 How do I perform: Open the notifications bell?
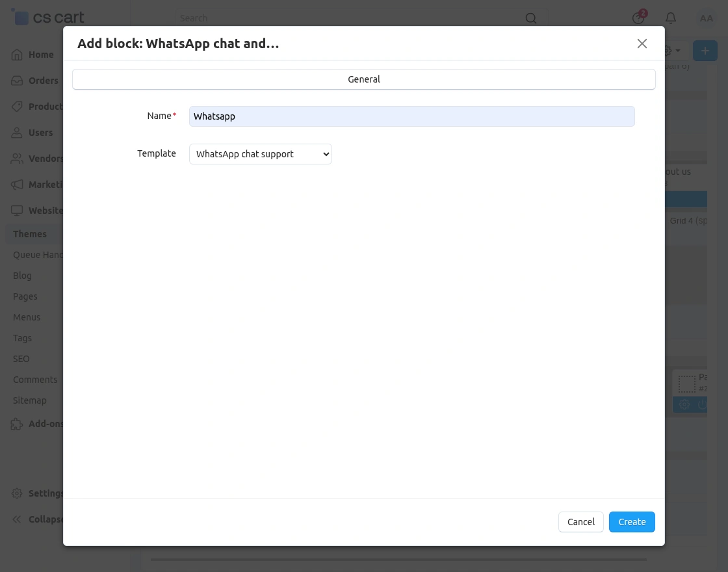click(x=670, y=18)
